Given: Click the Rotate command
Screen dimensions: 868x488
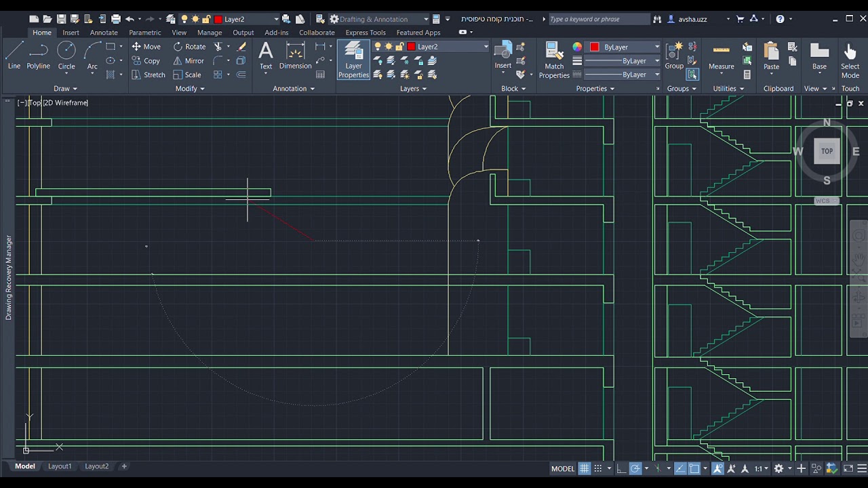Looking at the screenshot, I should tap(189, 47).
